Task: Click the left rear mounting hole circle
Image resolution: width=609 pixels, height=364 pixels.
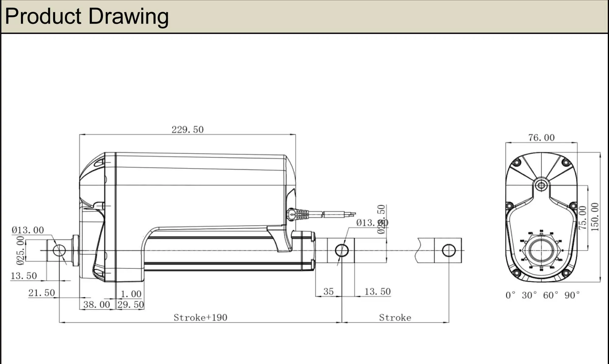Action: pos(59,250)
